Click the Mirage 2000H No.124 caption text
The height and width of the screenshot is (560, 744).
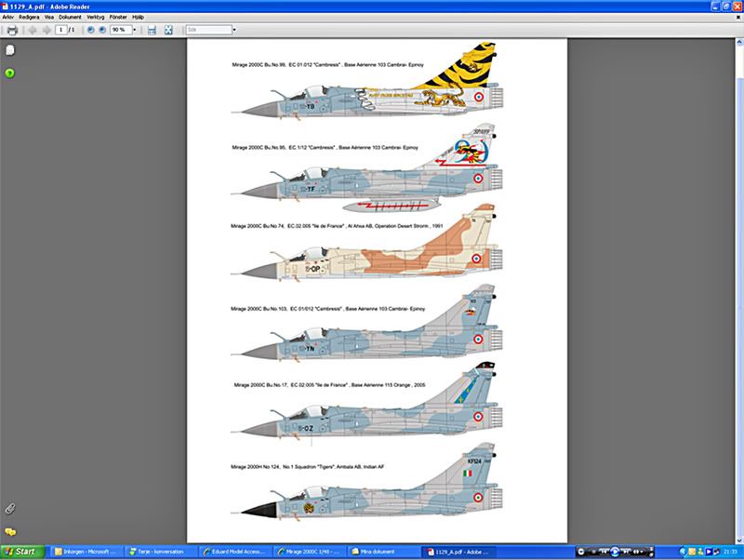[308, 467]
